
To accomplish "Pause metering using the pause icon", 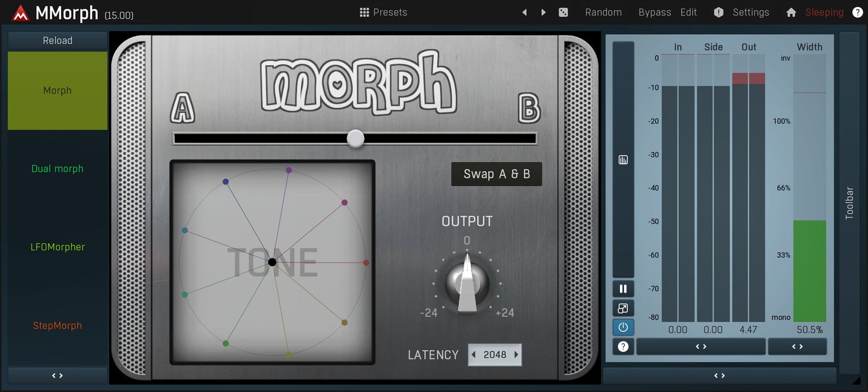I will 623,289.
